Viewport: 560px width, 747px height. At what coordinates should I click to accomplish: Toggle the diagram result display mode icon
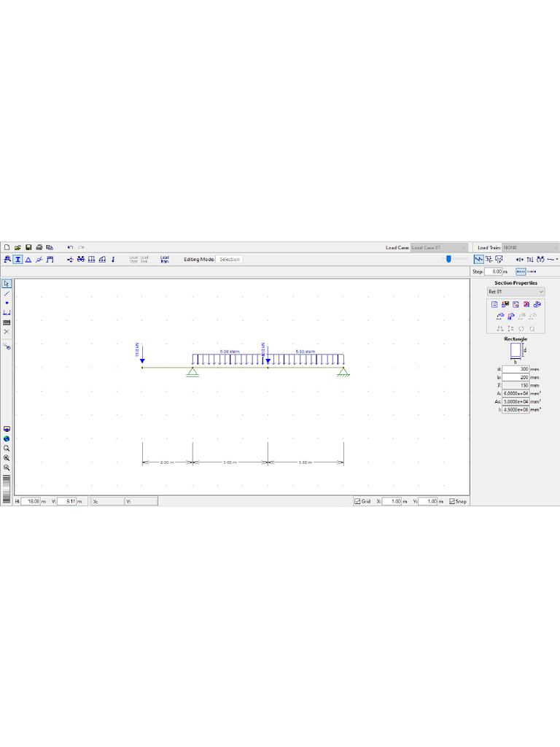(478, 260)
